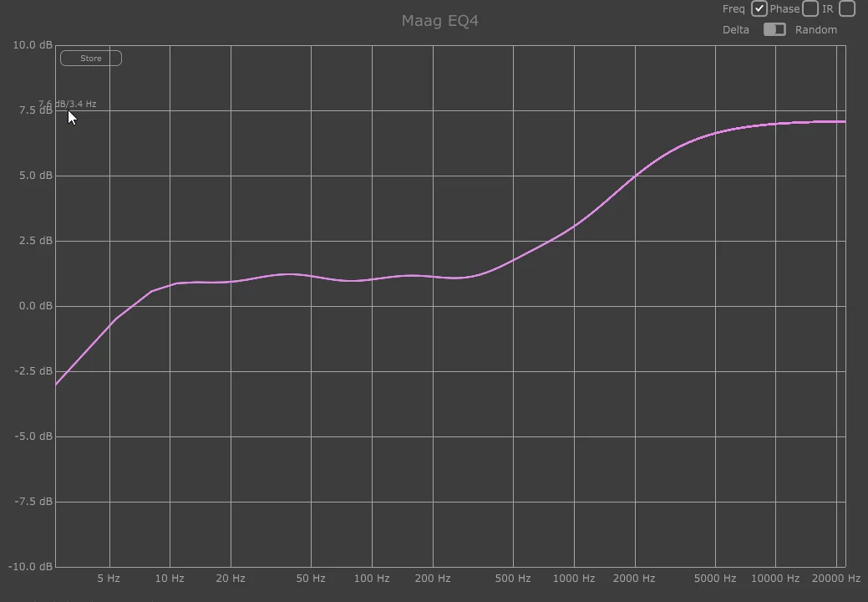Image resolution: width=868 pixels, height=602 pixels.
Task: Click the '200 Hz' axis label
Action: coord(433,579)
